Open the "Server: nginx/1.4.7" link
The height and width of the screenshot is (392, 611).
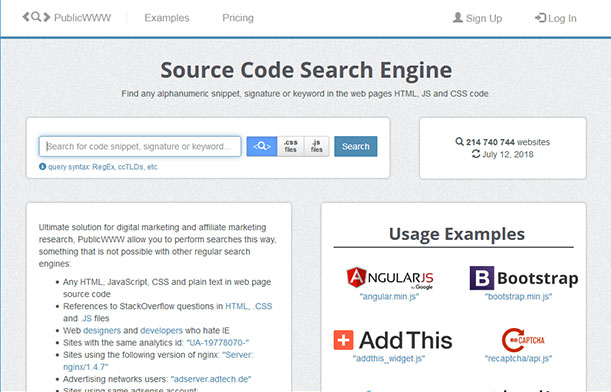pos(158,361)
